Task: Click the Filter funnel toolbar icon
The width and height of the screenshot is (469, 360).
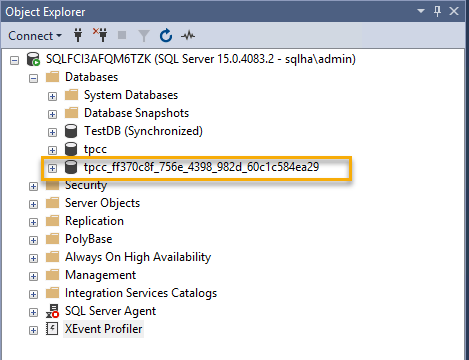Action: tap(144, 36)
